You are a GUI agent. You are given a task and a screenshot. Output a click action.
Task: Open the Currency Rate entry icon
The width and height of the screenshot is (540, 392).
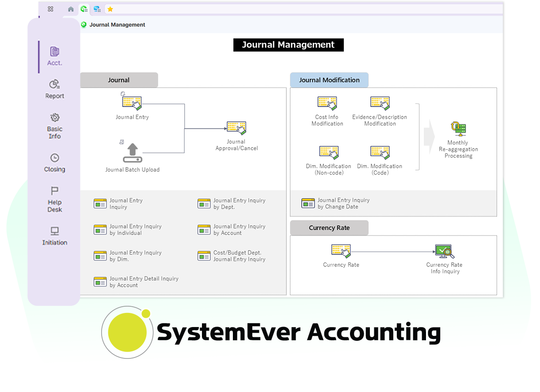tap(341, 252)
